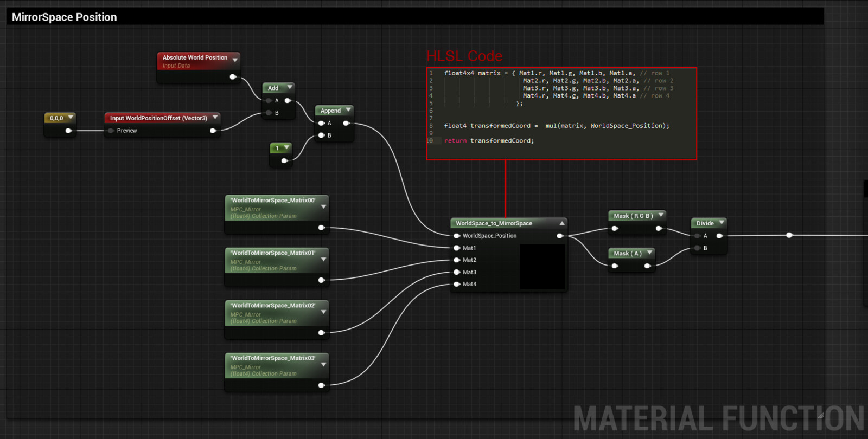This screenshot has height=439, width=868.
Task: Click the Absolute World Position output pin
Action: [x=233, y=77]
